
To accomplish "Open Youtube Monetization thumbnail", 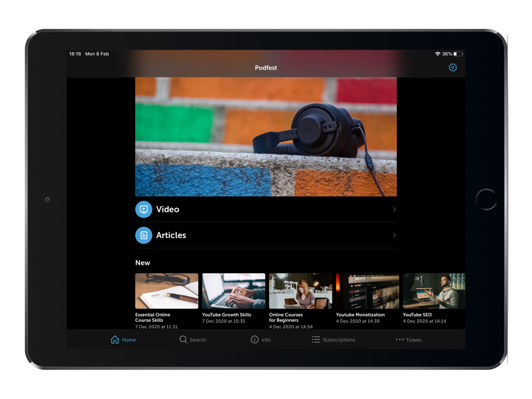I will click(368, 291).
